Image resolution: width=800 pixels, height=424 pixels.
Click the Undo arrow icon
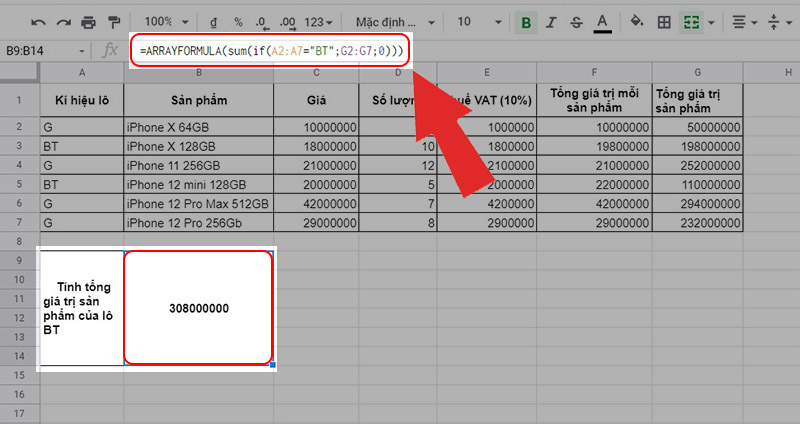click(x=37, y=21)
